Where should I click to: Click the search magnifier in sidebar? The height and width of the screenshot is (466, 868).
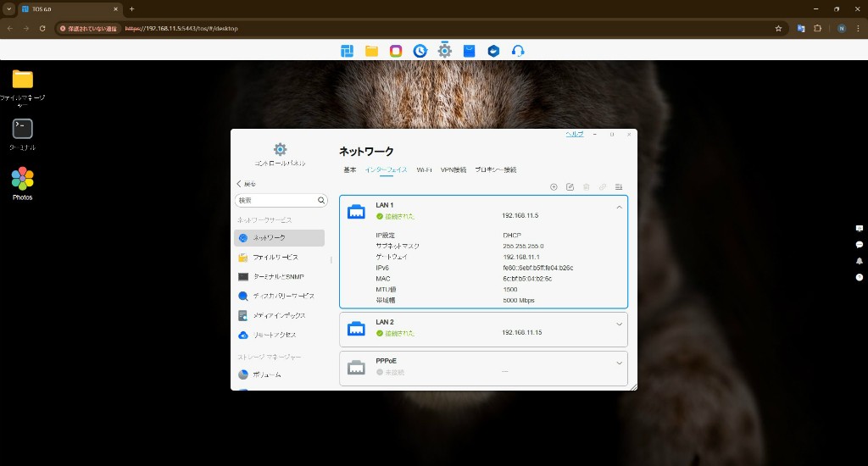point(321,200)
